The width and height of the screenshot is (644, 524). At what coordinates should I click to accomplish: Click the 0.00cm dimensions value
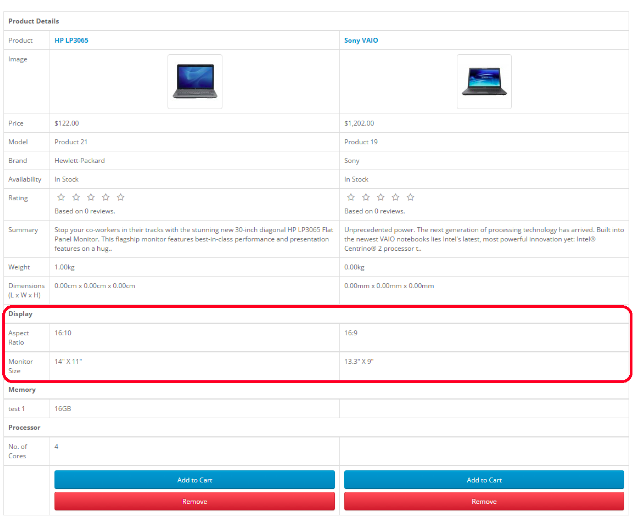coord(95,285)
